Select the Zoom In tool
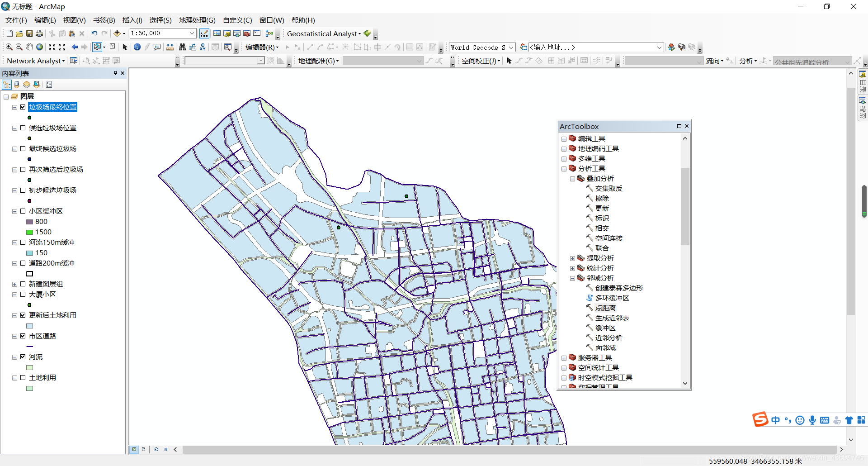Viewport: 868px width, 466px height. coord(9,47)
